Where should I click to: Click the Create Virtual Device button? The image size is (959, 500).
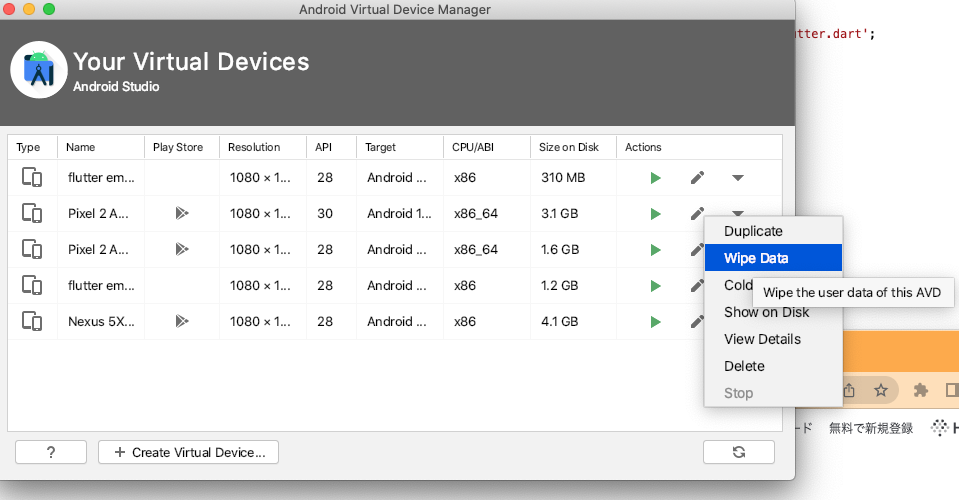click(188, 452)
